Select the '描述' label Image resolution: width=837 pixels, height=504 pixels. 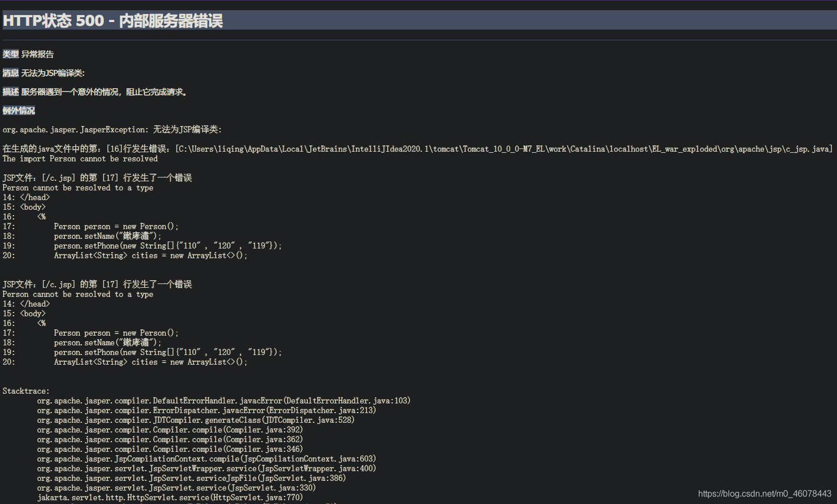pos(11,92)
